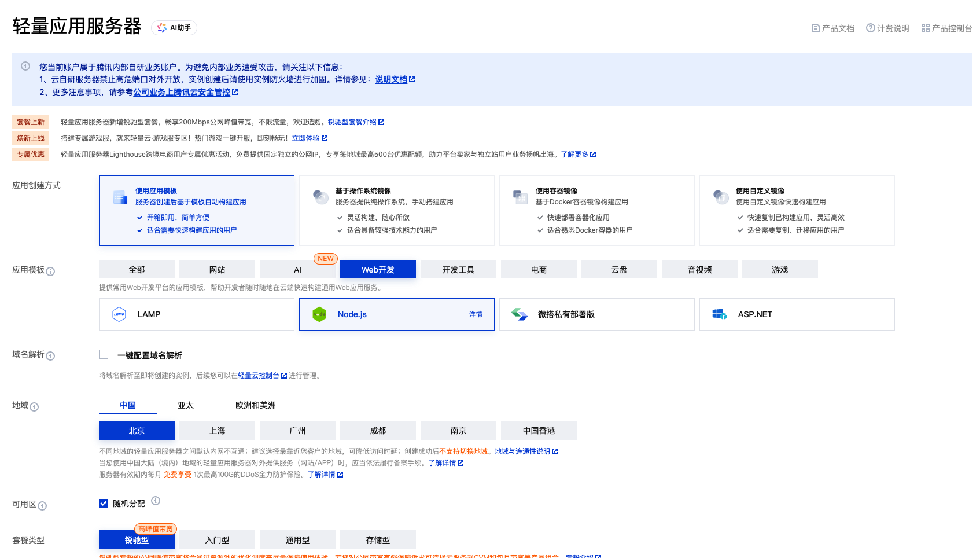Select 上海 region
This screenshot has width=980, height=558.
217,431
